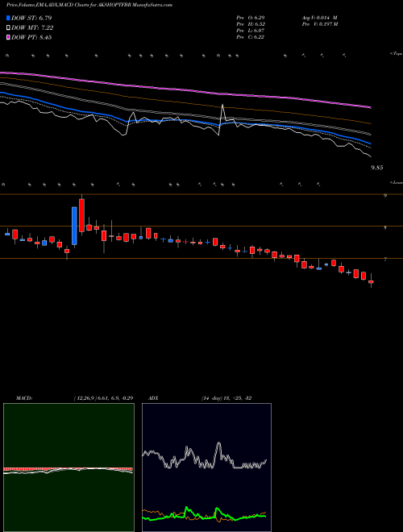The height and width of the screenshot is (532, 403).
Task: Click the green +DI spike in ADX panel
Action: tap(186, 508)
